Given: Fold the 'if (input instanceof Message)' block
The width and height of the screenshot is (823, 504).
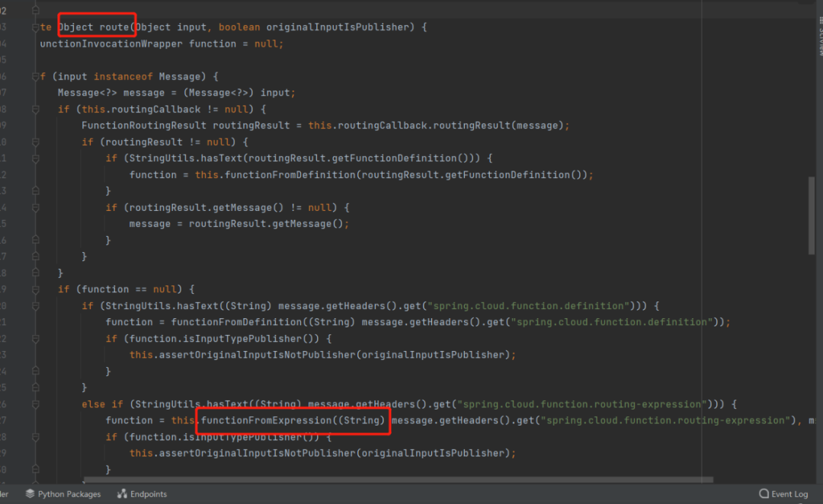Looking at the screenshot, I should coord(36,77).
